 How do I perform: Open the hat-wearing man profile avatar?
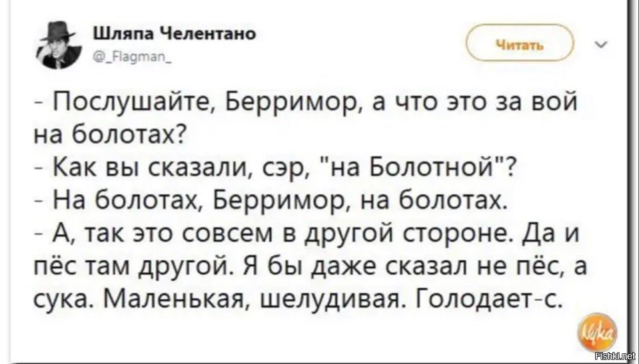pyautogui.click(x=58, y=45)
